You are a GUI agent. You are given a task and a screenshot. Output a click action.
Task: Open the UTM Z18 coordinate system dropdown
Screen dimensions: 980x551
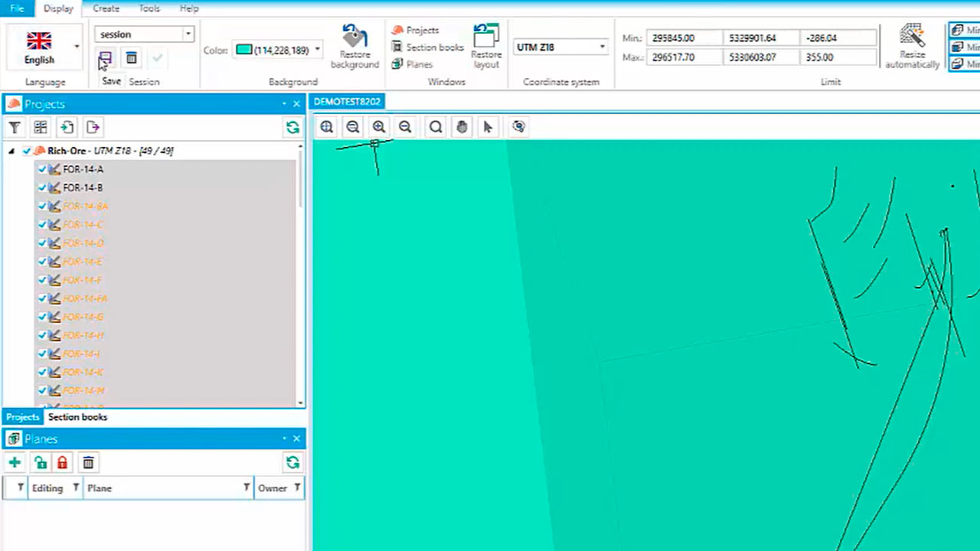click(602, 47)
